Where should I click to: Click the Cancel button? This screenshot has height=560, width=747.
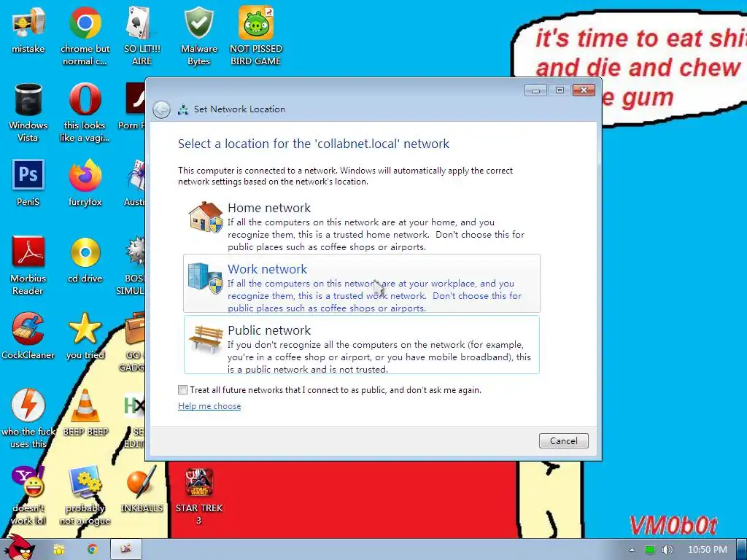[564, 441]
